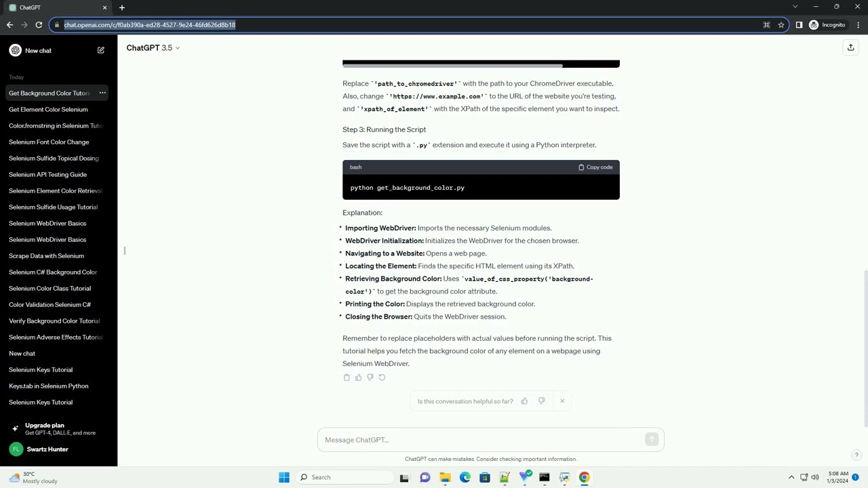Viewport: 868px width, 488px height.
Task: Copy the response using the clipboard icon
Action: (x=347, y=378)
